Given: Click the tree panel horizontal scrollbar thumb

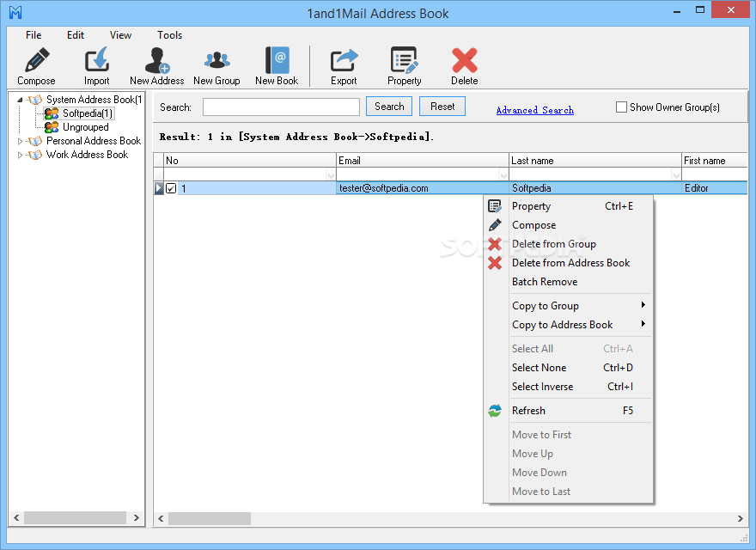Looking at the screenshot, I should [x=76, y=517].
